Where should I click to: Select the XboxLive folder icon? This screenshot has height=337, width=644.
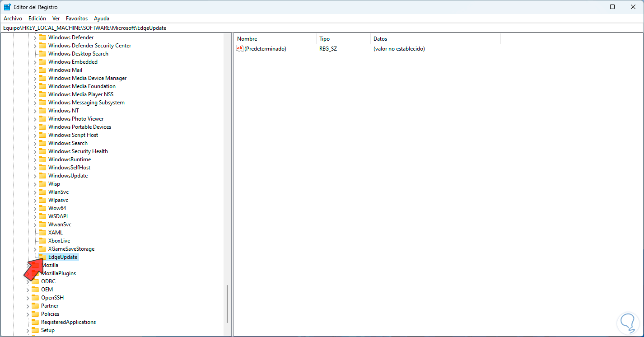point(42,241)
